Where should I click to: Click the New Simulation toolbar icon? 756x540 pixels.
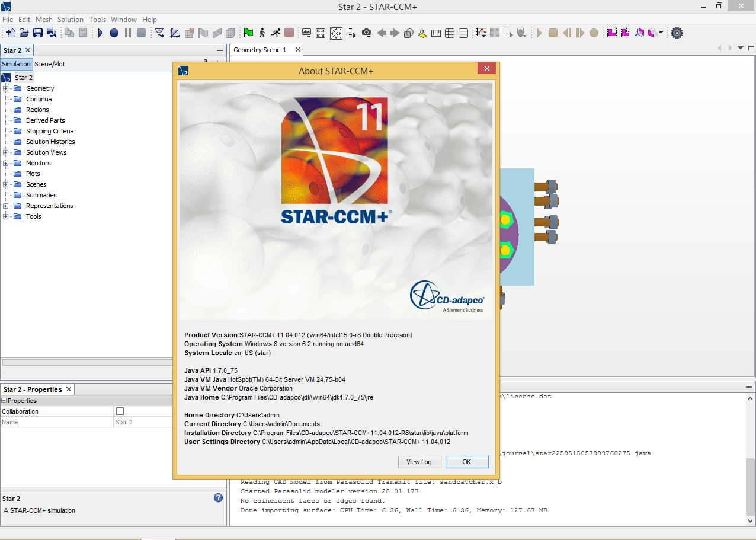tap(10, 33)
